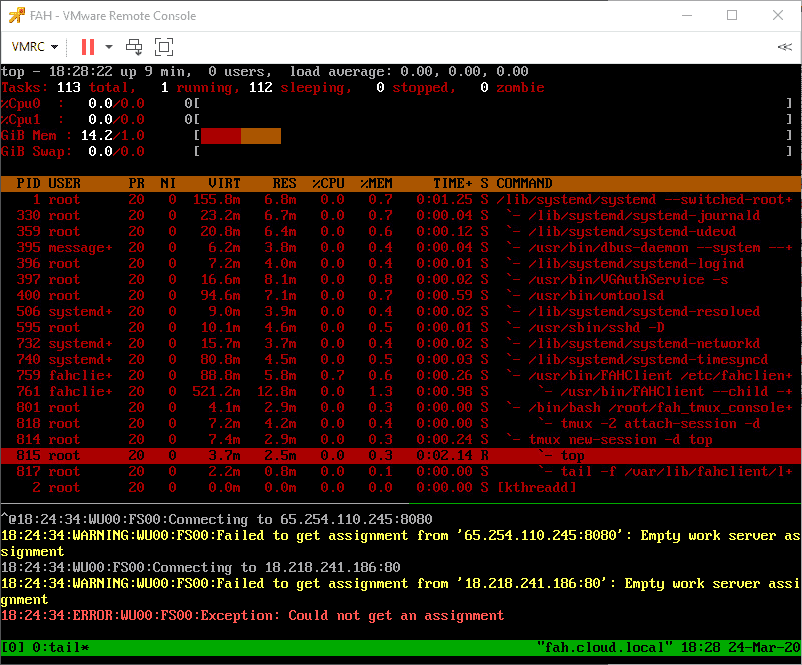The width and height of the screenshot is (802, 665).
Task: Select the systemd-udevd process row
Action: point(400,231)
